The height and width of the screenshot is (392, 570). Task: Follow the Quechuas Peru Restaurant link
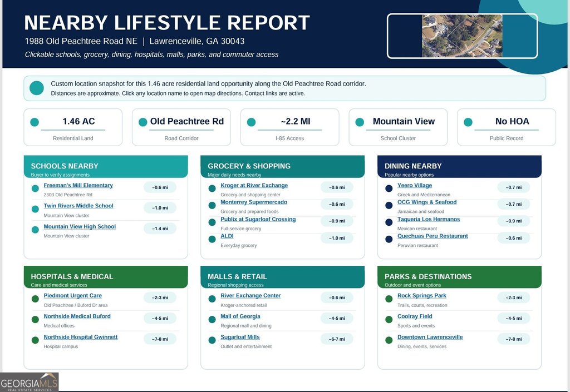click(x=433, y=236)
